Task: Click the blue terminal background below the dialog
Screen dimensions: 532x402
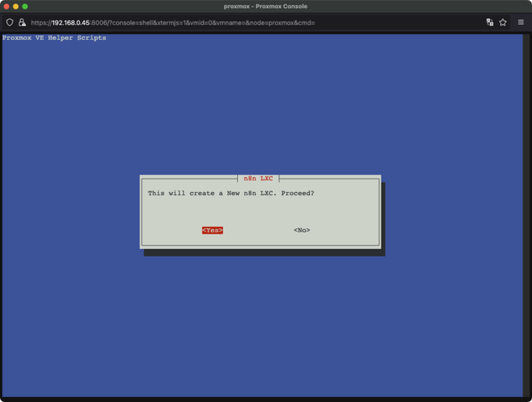Action: tap(266, 325)
